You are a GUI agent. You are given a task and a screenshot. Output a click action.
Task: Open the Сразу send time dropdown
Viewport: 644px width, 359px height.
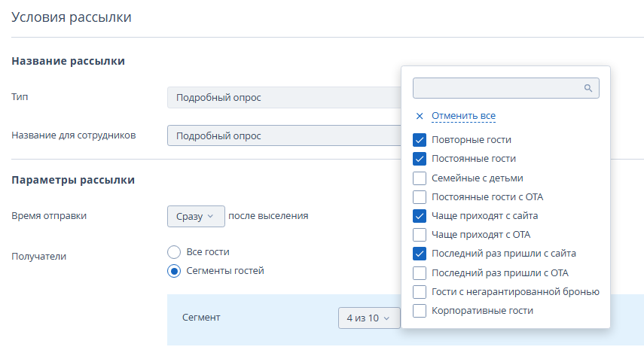pyautogui.click(x=196, y=216)
